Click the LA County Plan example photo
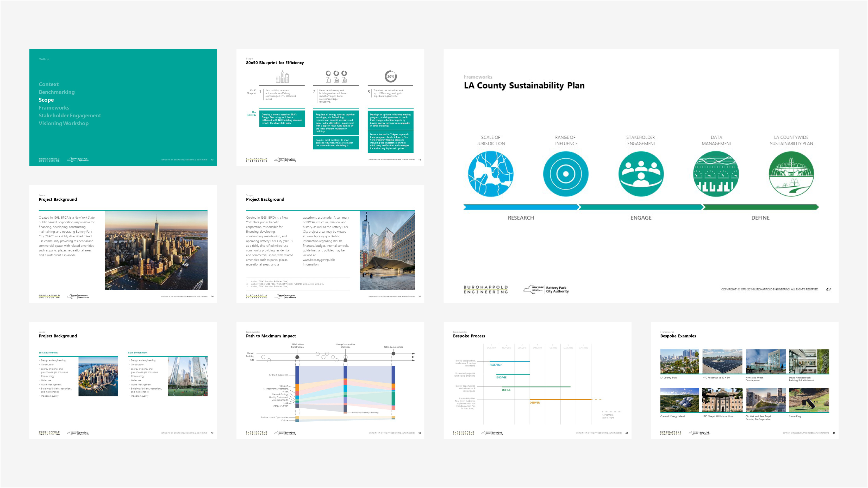Image resolution: width=868 pixels, height=488 pixels. (x=679, y=361)
